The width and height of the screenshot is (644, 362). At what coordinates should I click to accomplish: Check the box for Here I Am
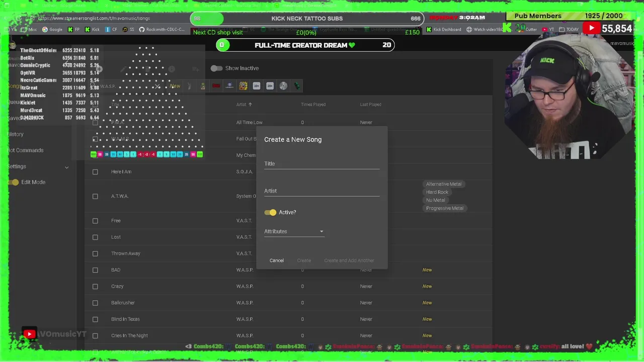click(95, 172)
